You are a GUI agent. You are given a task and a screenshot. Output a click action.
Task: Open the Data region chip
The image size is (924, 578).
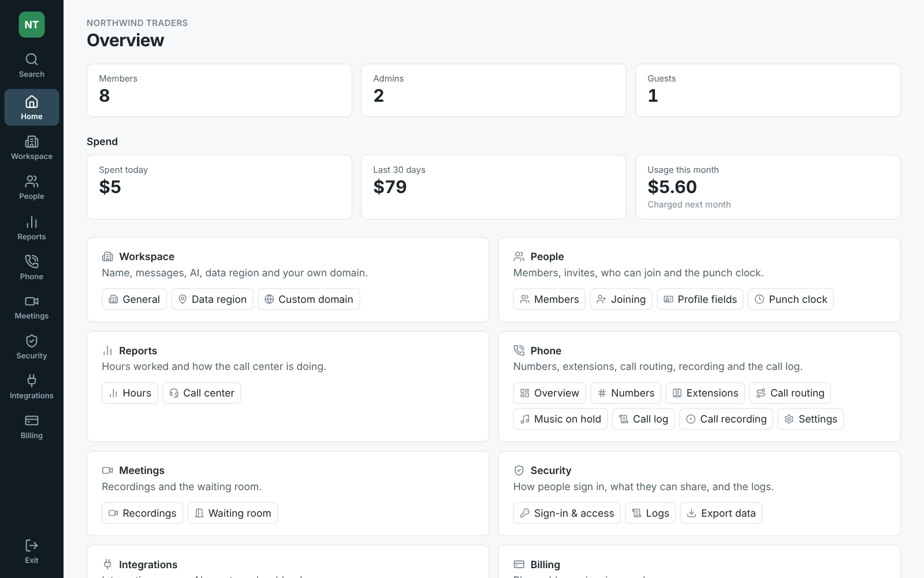(213, 299)
